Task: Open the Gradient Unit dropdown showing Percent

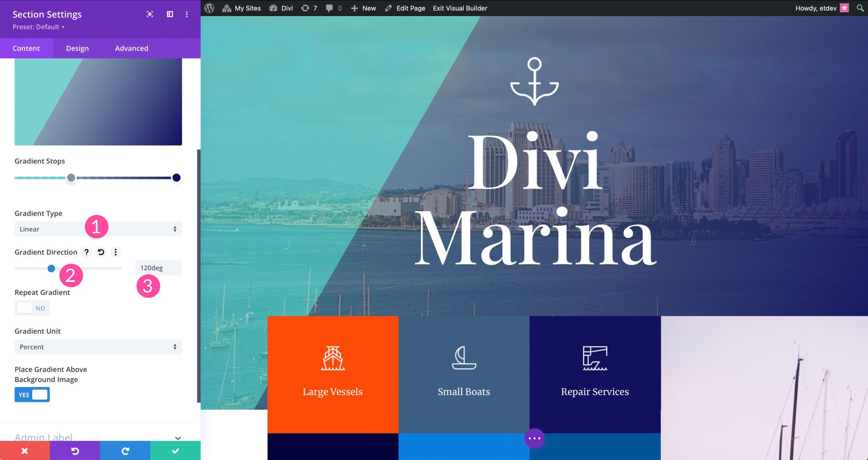Action: (98, 347)
